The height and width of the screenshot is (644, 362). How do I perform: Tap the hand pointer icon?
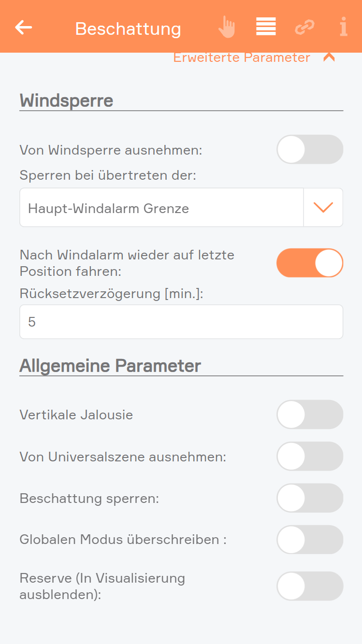point(226,27)
